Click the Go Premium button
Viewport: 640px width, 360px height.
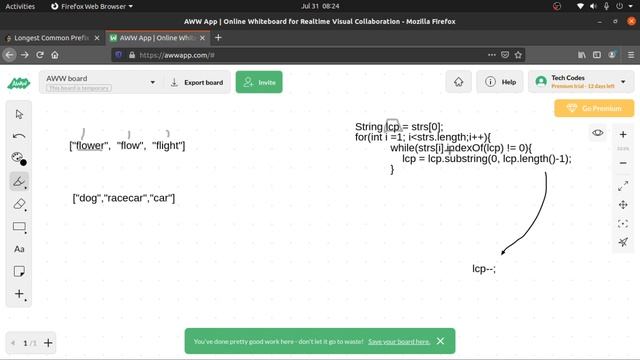coord(594,108)
